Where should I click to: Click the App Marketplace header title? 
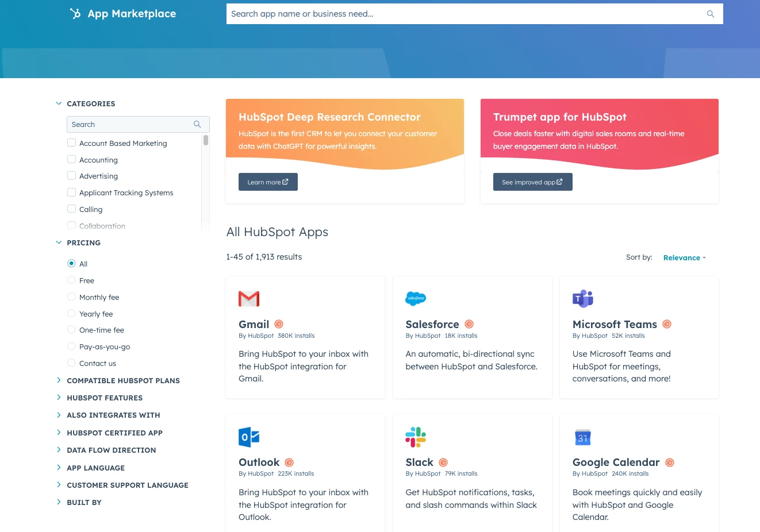click(132, 13)
